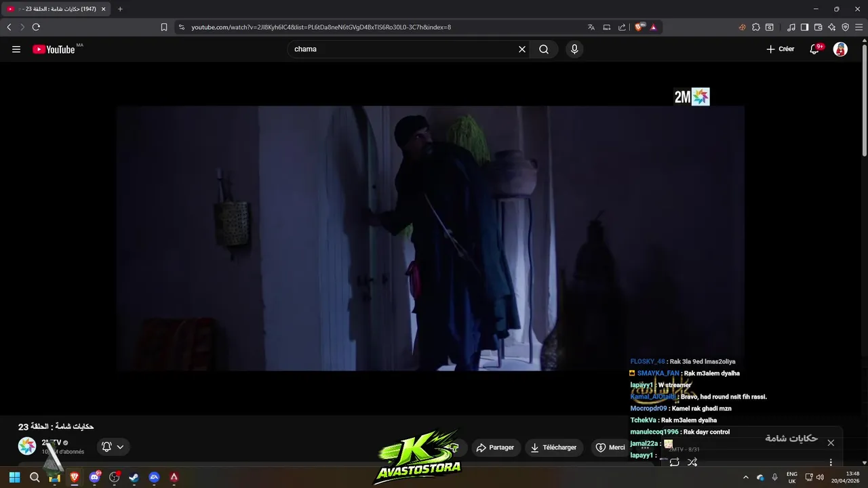This screenshot has height=488, width=868.
Task: Show hidden system tray icons
Action: click(746, 477)
